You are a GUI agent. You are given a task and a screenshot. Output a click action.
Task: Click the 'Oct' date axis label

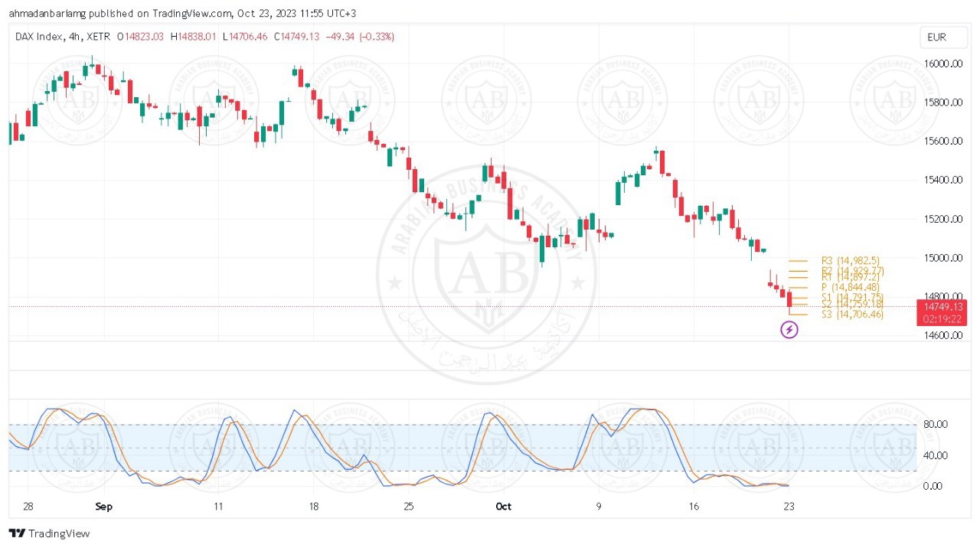pos(503,507)
